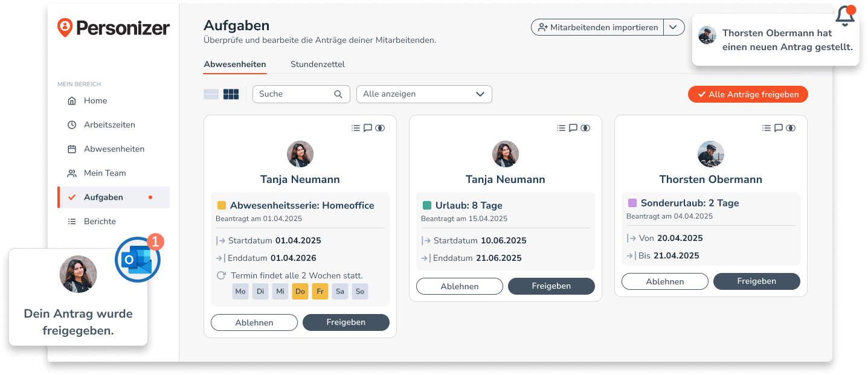Select Mein Team in the sidebar

(x=104, y=173)
